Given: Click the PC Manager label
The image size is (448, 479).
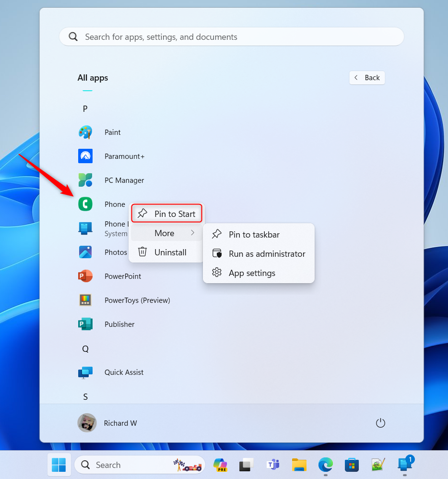Looking at the screenshot, I should [x=124, y=180].
